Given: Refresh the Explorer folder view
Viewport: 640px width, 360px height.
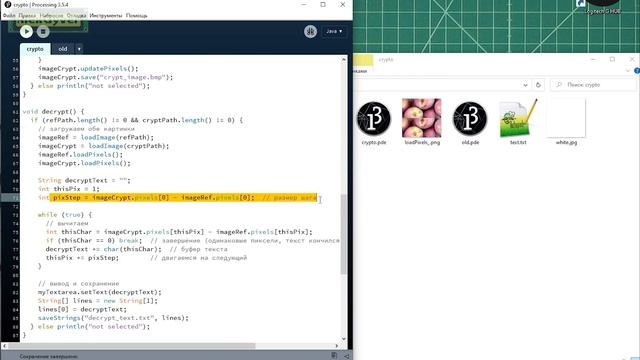Looking at the screenshot, I should (538, 85).
